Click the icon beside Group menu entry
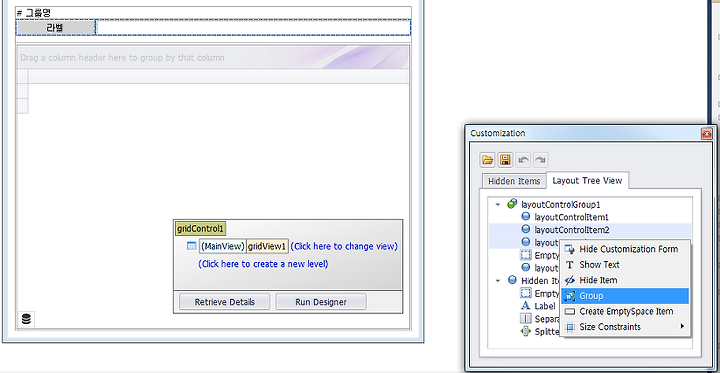The width and height of the screenshot is (720, 373). [570, 296]
